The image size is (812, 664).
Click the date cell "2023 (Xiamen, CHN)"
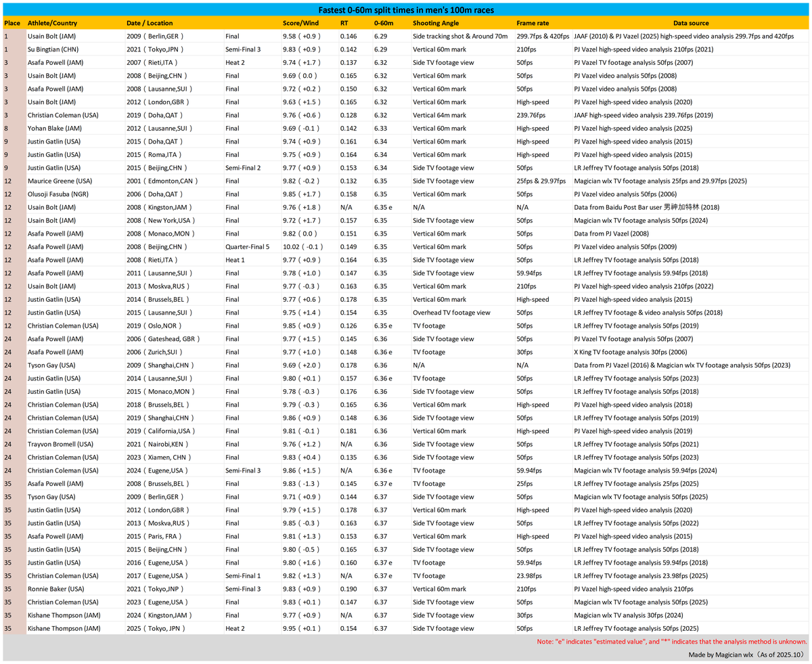click(x=160, y=458)
